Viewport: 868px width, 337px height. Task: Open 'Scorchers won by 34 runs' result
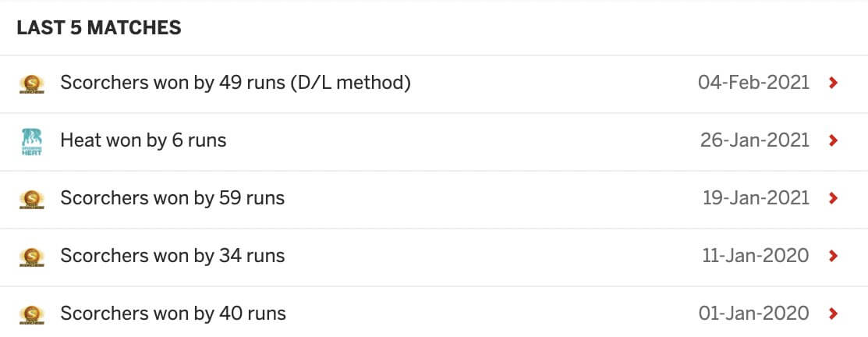tap(172, 256)
